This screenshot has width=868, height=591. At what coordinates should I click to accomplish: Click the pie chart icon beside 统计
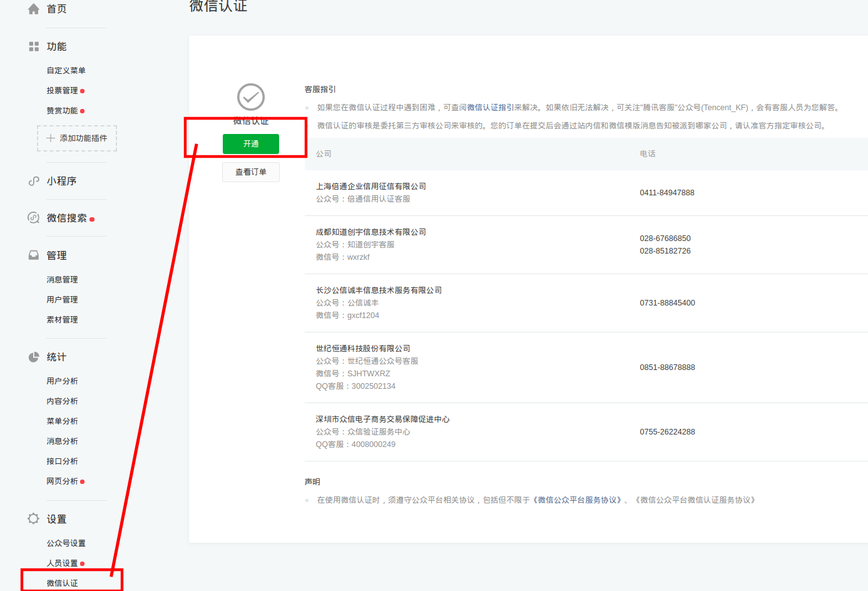34,357
